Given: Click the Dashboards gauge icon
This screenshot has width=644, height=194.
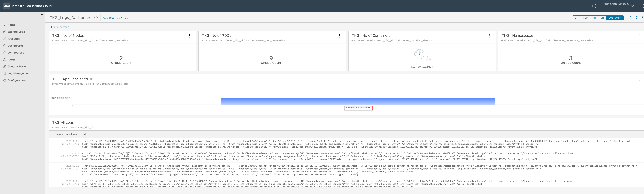Looking at the screenshot, I should (5, 46).
